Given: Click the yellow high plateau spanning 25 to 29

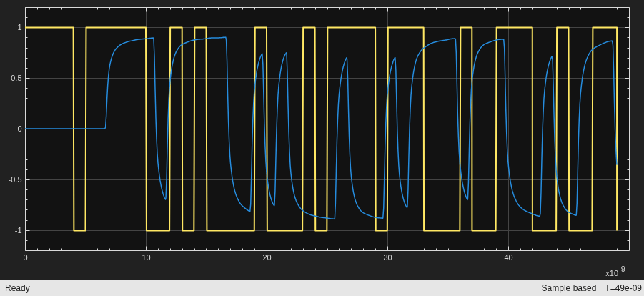Looking at the screenshot, I should pyautogui.click(x=352, y=28).
